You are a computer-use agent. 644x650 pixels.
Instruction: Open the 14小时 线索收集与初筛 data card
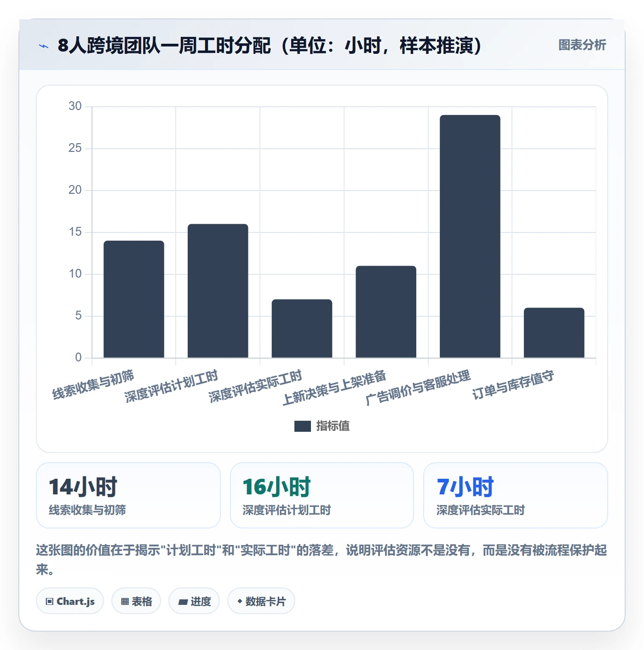(128, 495)
